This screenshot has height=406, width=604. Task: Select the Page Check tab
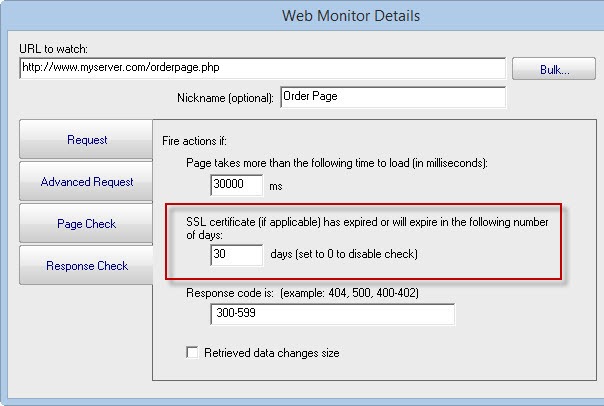coord(87,223)
